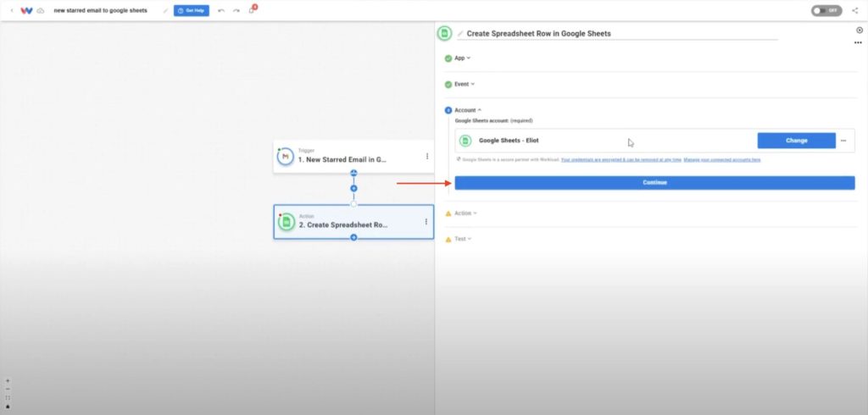This screenshot has height=415, width=868.
Task: Select the '2. Create Spreadsheet Ro...' action node
Action: 353,222
